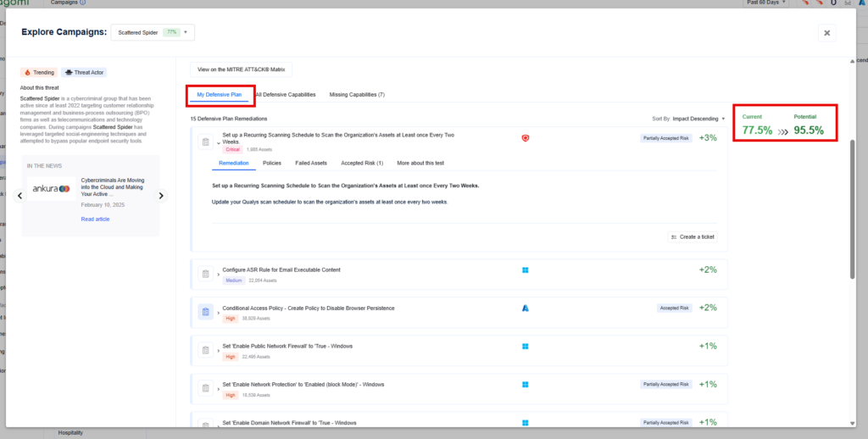Screen dimensions: 868x439
Task: Click Windows icon on ASR Rule row
Action: [x=526, y=270]
